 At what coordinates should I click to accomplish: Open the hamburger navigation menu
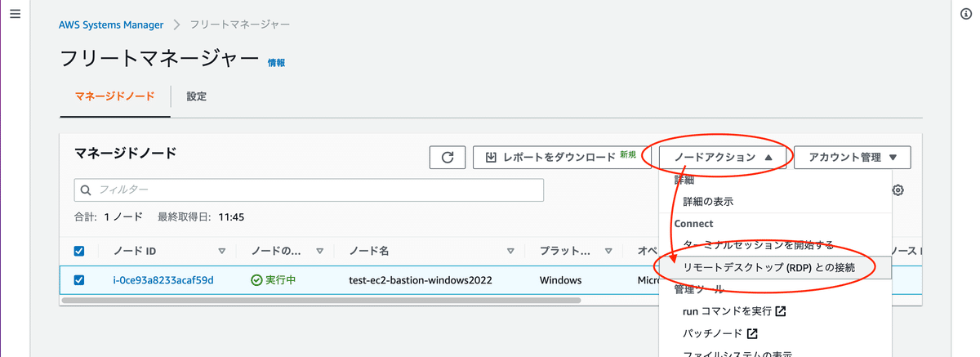14,14
